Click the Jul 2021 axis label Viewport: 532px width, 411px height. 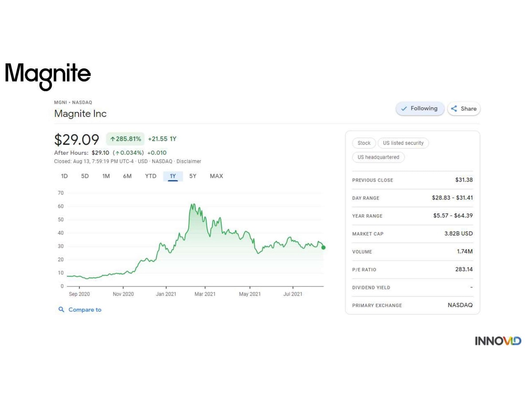click(x=293, y=294)
